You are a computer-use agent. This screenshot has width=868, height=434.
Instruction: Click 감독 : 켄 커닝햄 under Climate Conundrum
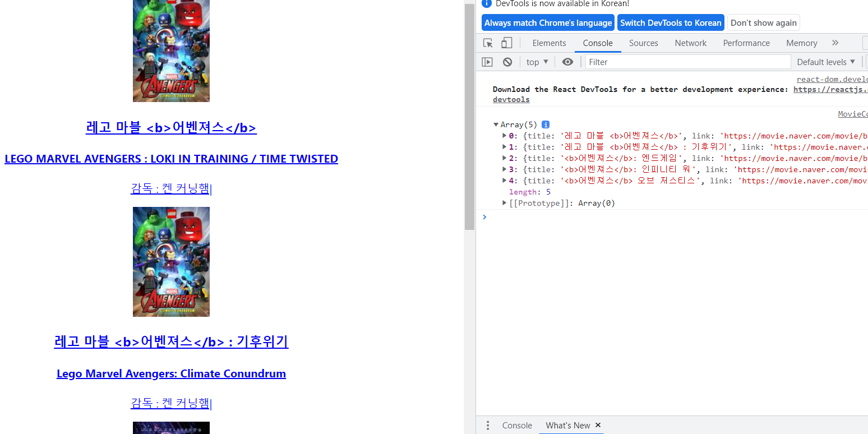click(x=171, y=403)
